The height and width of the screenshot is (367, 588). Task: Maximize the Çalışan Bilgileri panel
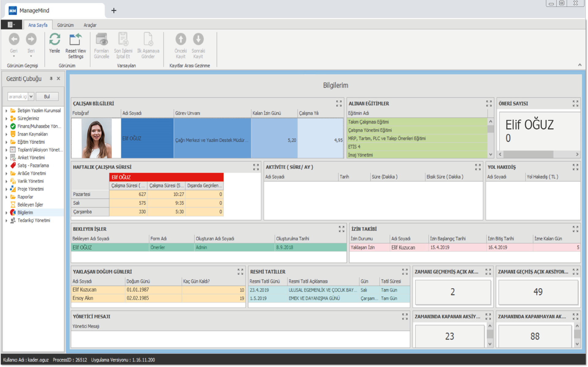(x=339, y=103)
